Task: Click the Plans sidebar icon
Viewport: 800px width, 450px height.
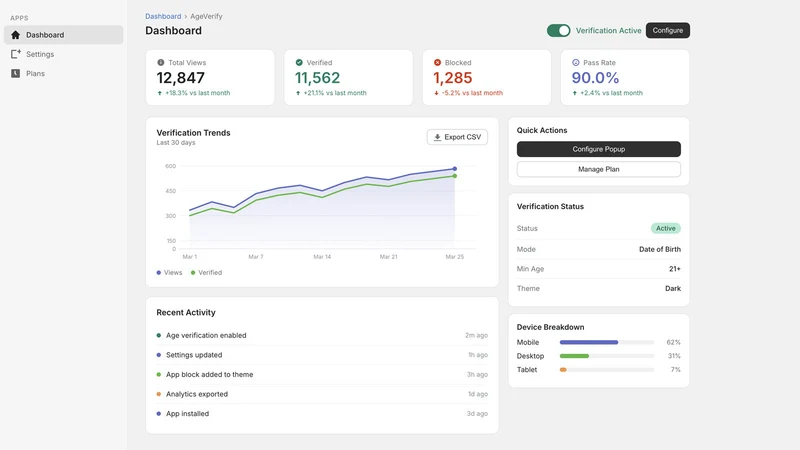Action: pos(16,73)
